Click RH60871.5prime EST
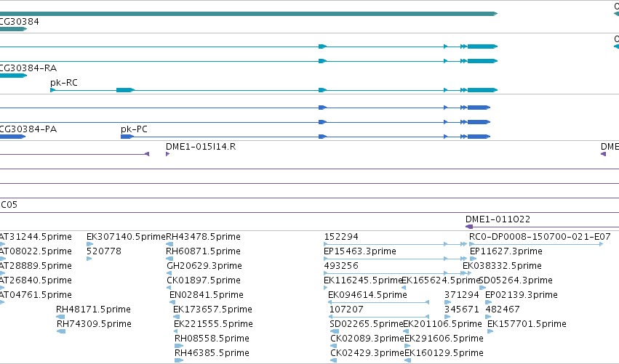The width and height of the screenshot is (619, 364). click(x=203, y=251)
